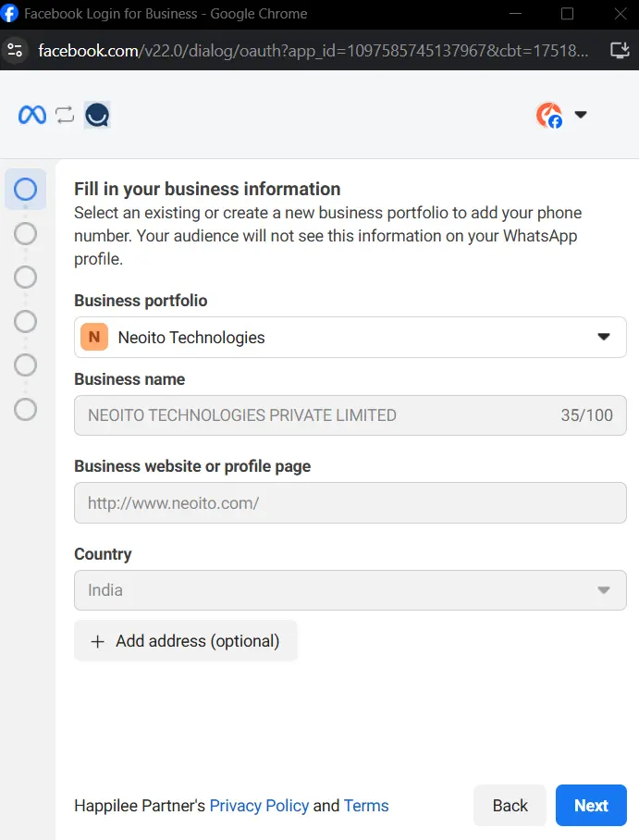Select the Happilee app icon in the header

(96, 115)
